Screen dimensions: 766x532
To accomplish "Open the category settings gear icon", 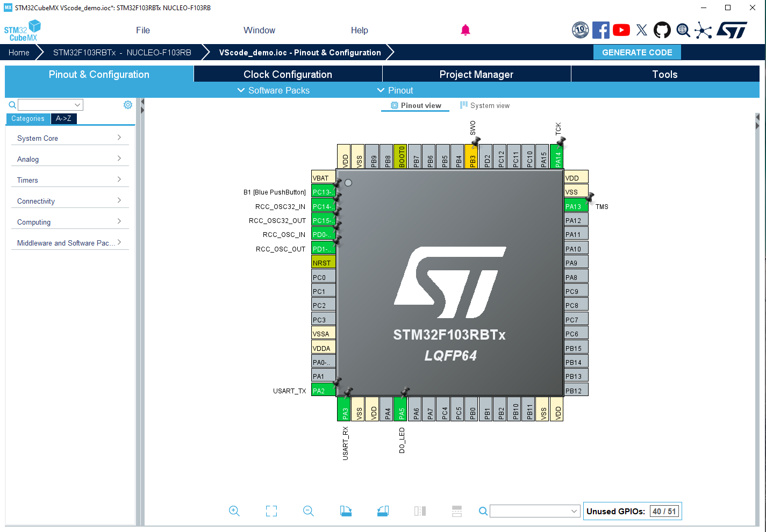I will click(x=128, y=105).
